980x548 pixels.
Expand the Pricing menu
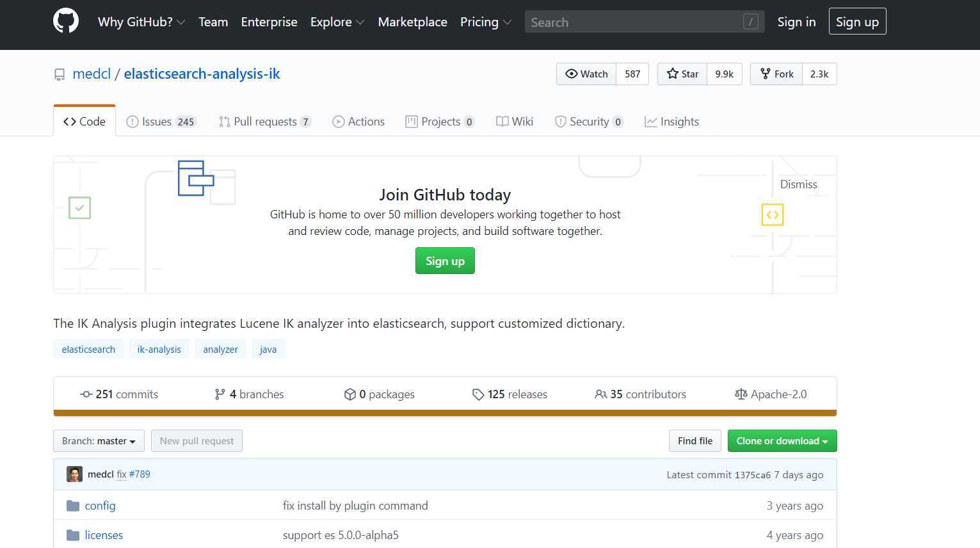pyautogui.click(x=486, y=22)
